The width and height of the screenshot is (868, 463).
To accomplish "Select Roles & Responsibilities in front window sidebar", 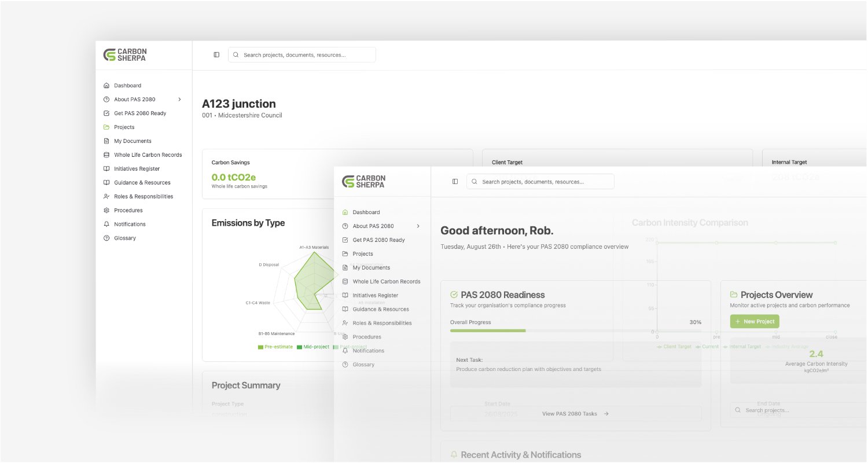I will pos(382,324).
